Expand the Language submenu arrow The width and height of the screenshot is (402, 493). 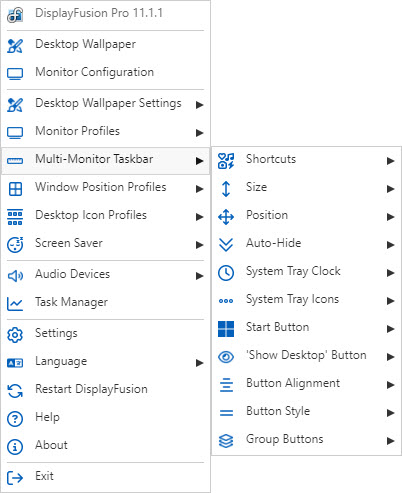pyautogui.click(x=199, y=363)
